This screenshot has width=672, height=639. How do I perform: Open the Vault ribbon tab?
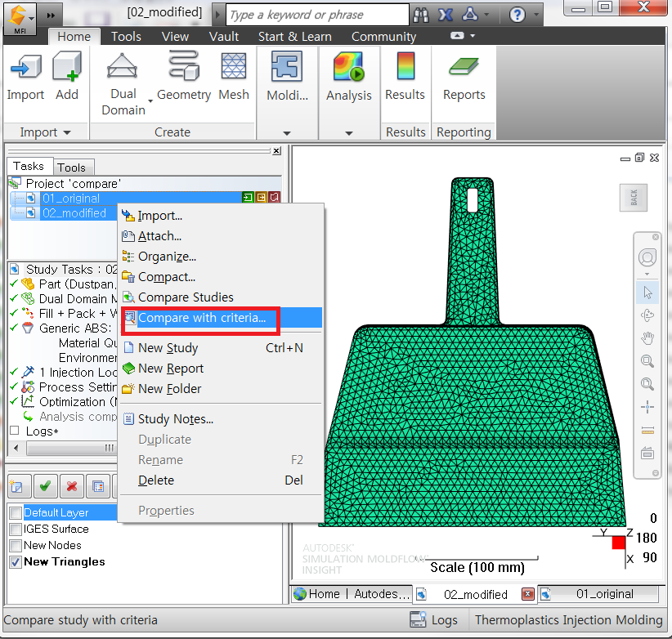224,37
